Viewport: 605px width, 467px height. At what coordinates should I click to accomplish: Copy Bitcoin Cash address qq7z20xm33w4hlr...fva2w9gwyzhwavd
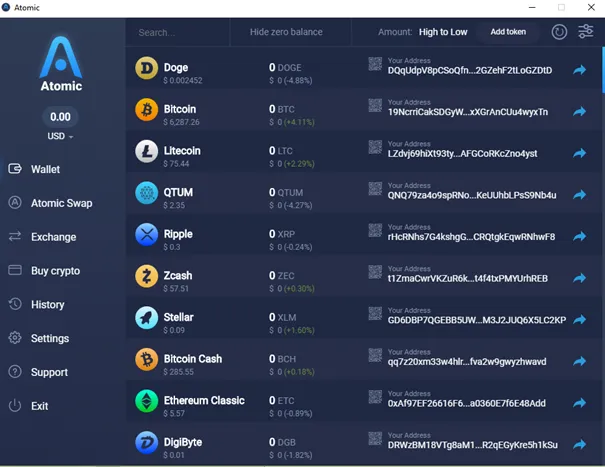coord(467,362)
